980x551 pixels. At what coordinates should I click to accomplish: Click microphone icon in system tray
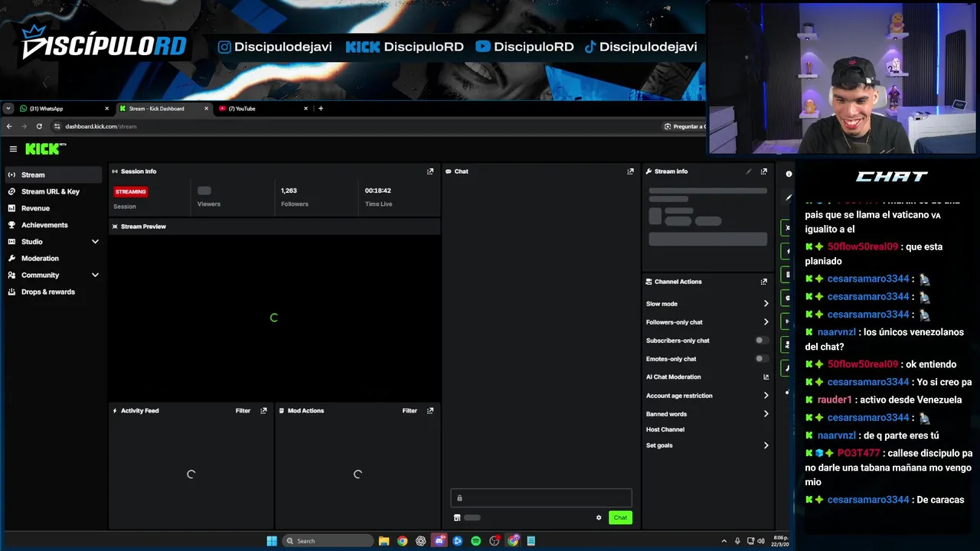737,541
